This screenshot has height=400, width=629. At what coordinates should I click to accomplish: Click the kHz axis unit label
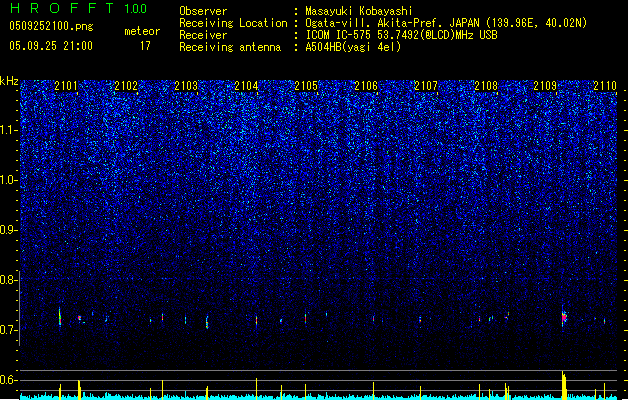9,81
